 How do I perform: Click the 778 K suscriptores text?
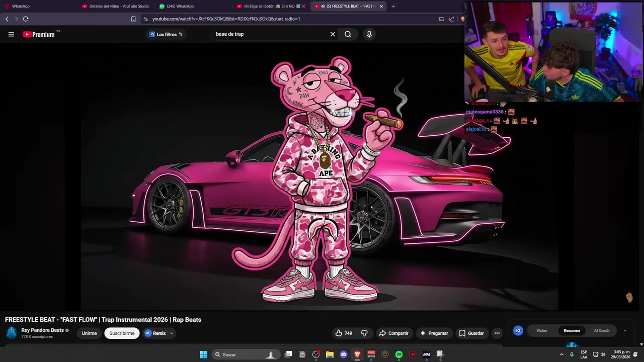tap(37, 337)
